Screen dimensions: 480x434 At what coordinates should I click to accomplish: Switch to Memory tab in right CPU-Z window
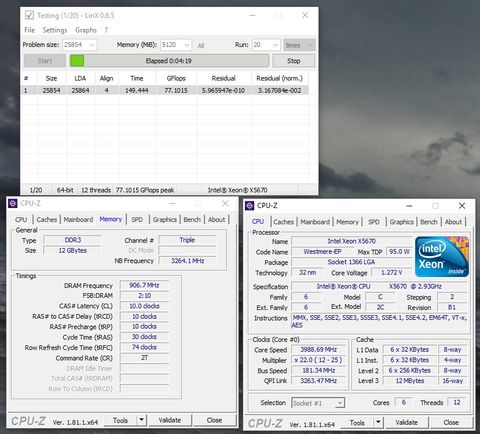[347, 222]
